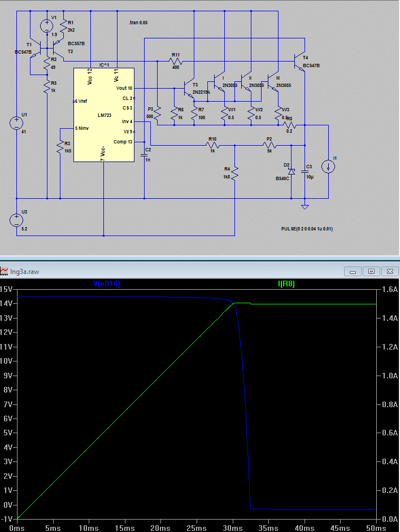Select resistor W2 0.5 symbol
Screen dimensions: 400x532
(x=251, y=114)
